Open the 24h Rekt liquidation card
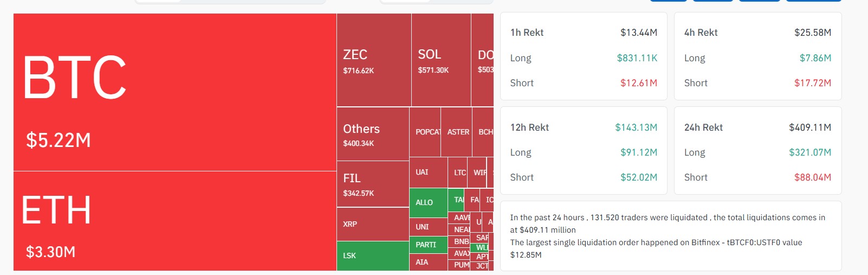 click(757, 151)
